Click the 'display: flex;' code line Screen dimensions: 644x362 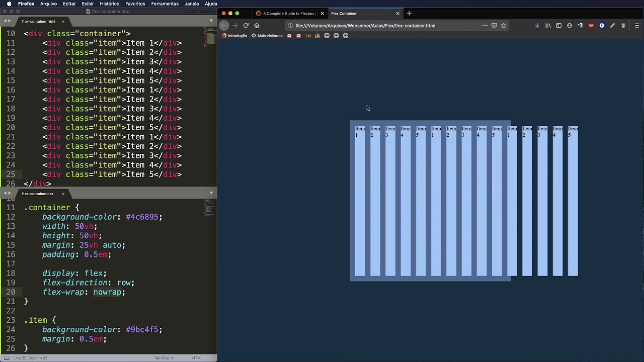click(74, 274)
